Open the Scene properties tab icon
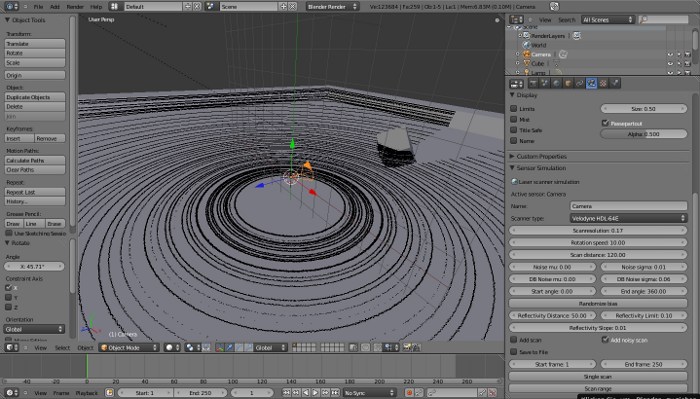700x399 pixels. click(545, 83)
